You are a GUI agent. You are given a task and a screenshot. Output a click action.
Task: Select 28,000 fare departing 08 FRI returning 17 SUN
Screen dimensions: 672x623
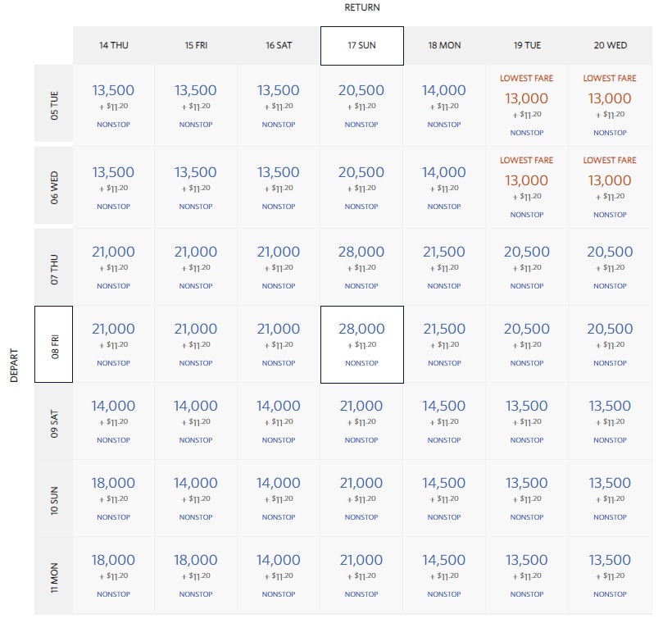tap(361, 343)
